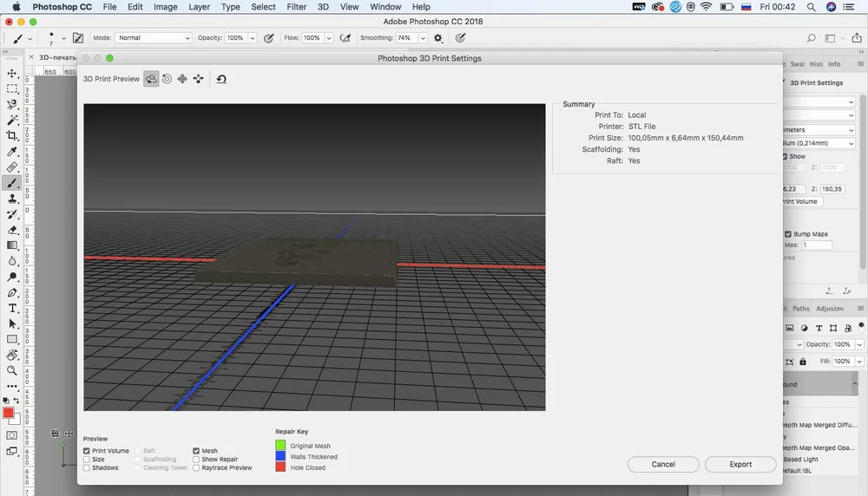Open the printer units dropdown (millimeters)

click(x=819, y=130)
